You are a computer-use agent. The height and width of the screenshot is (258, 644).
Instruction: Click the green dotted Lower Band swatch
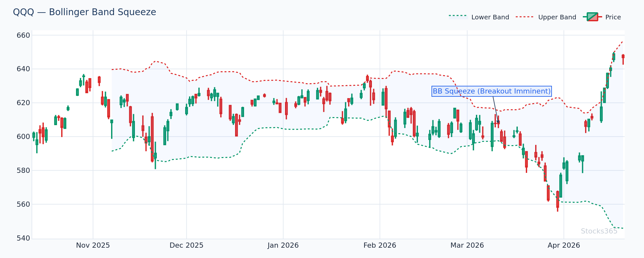(458, 16)
